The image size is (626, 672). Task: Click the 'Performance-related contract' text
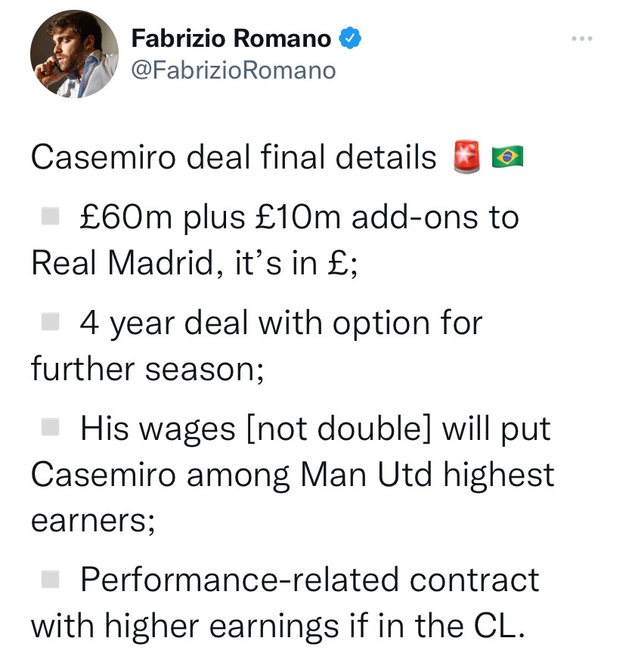click(310, 581)
